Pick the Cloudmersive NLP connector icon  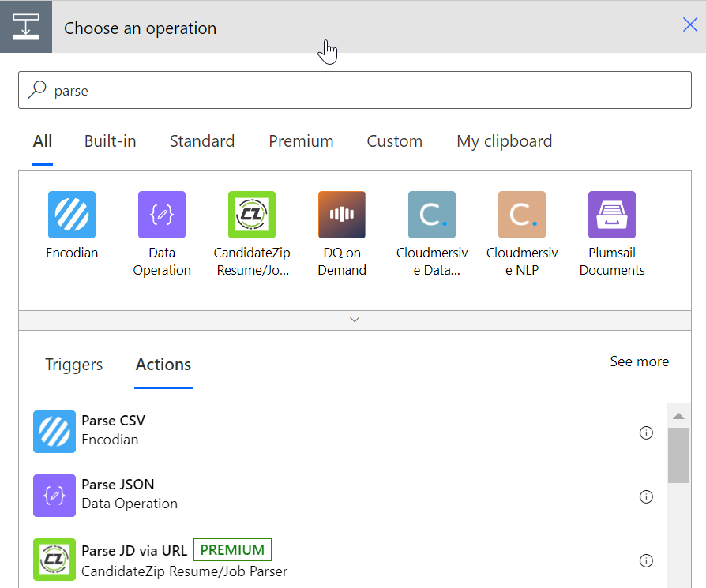522,215
